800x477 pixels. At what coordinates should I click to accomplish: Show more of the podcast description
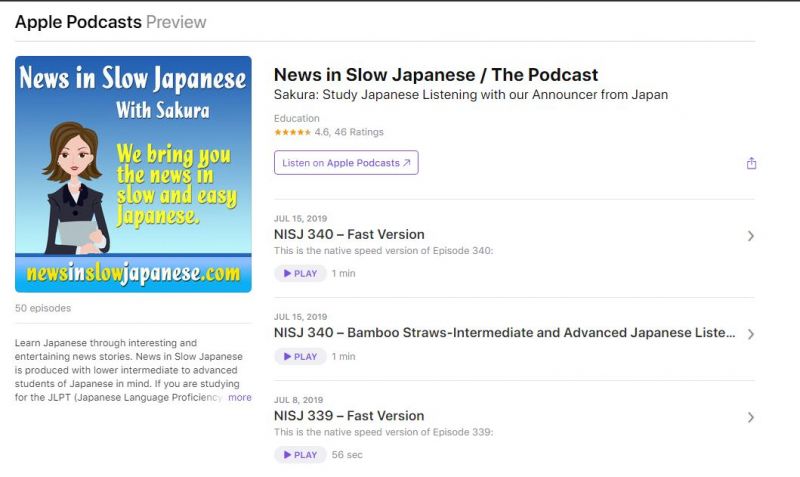240,397
